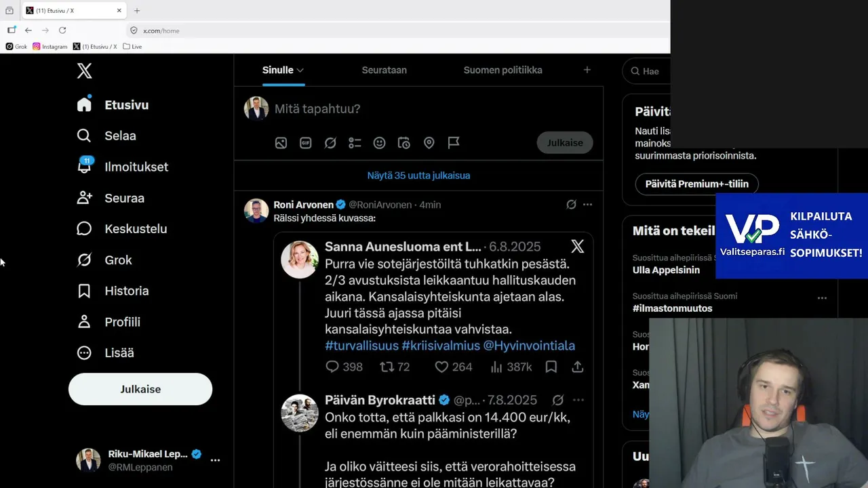
Task: Open the attached screenshot image in tweet
Action: pos(433,360)
